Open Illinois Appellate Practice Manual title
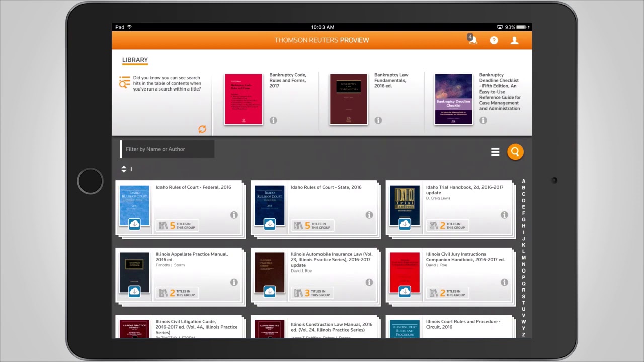Viewport: 644px width, 362px height. [x=192, y=257]
